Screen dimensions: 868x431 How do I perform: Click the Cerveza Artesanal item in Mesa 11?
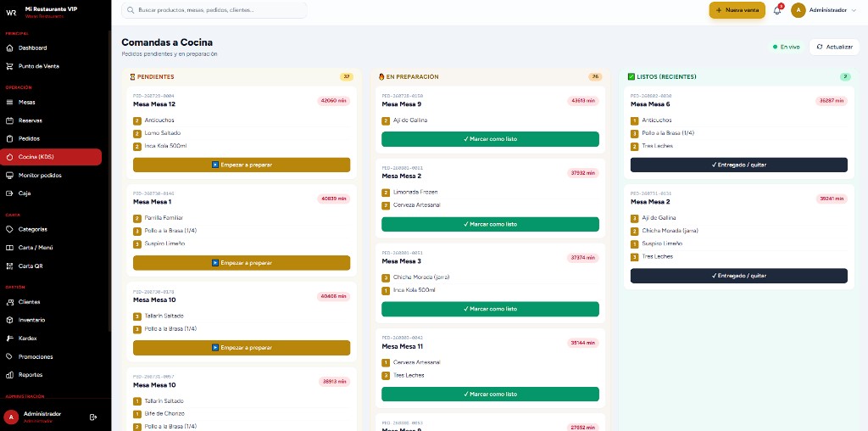click(416, 362)
